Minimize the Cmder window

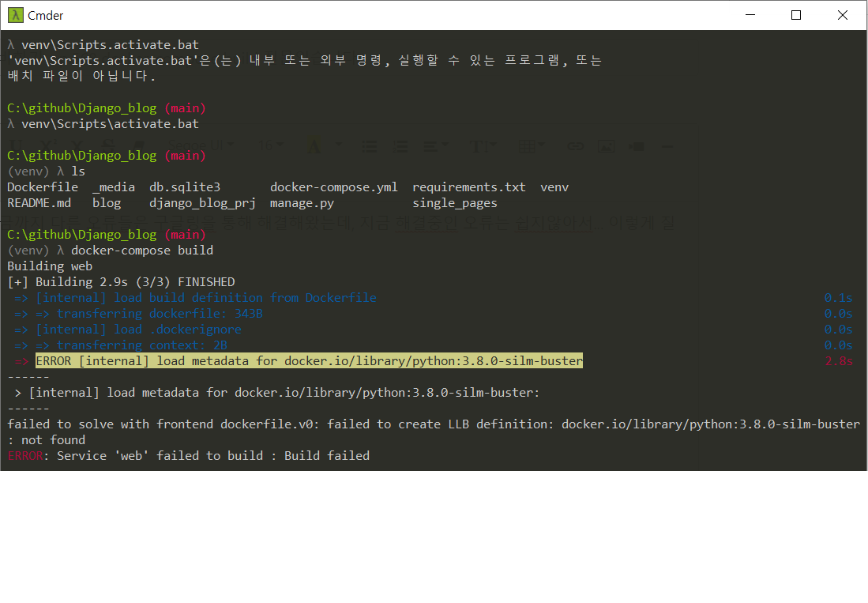[x=750, y=15]
